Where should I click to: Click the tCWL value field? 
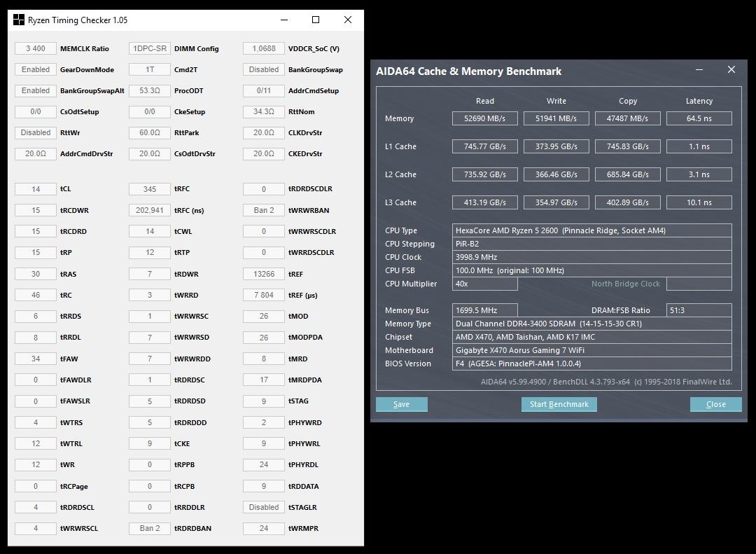tap(150, 231)
